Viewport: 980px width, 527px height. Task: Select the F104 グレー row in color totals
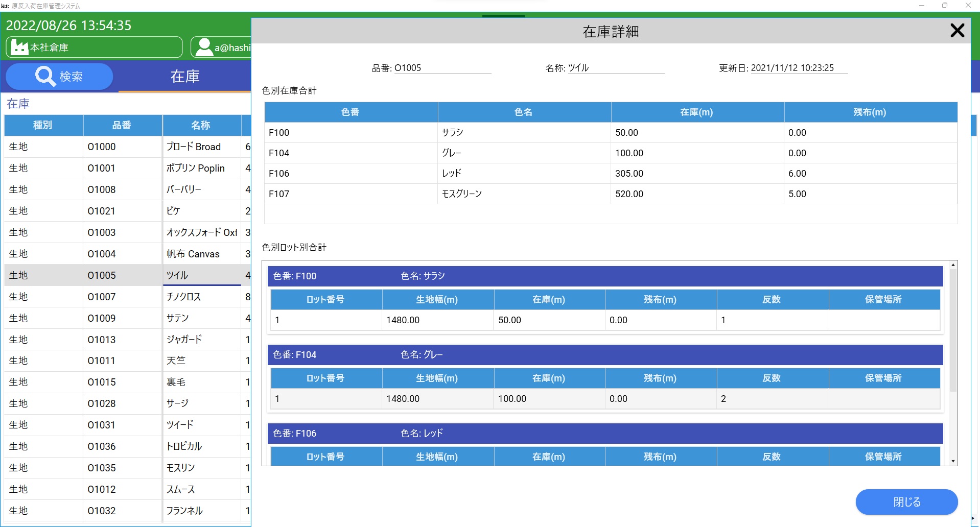click(611, 153)
